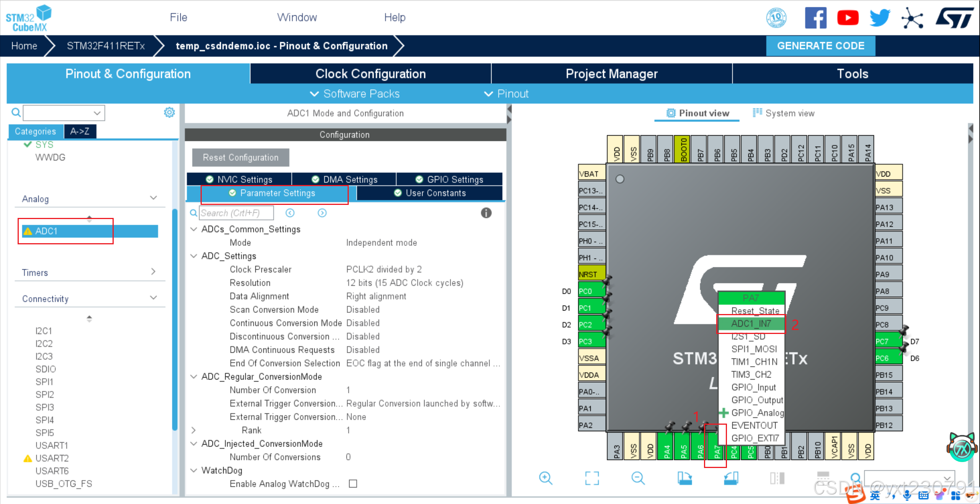Click the fit-to-screen frame icon
This screenshot has height=504, width=980.
tap(592, 478)
